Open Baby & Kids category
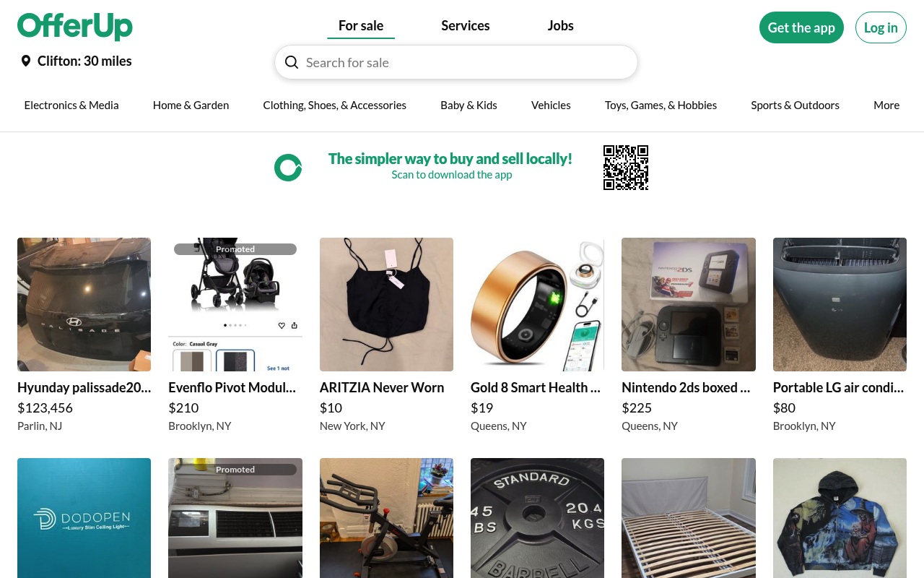Screen dimensions: 924x578 (469, 105)
